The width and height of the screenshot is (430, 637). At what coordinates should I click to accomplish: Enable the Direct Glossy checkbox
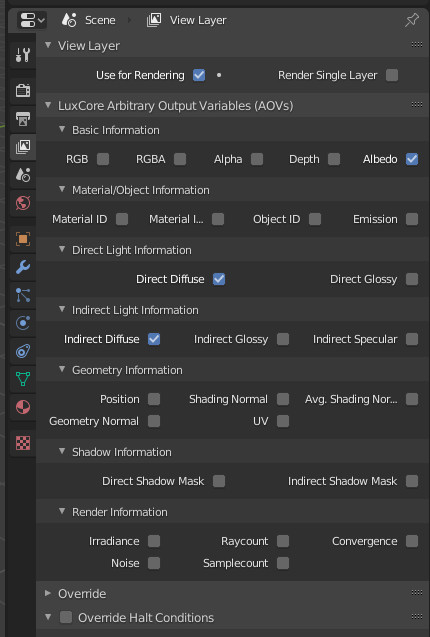[412, 279]
